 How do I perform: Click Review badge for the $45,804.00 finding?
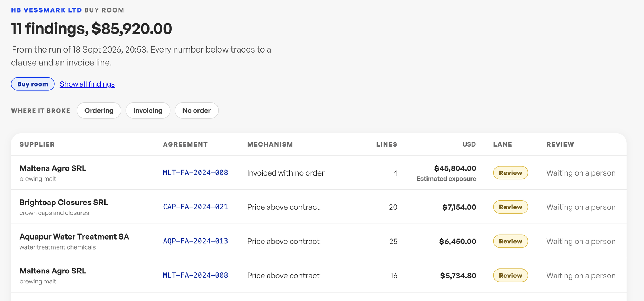[511, 173]
